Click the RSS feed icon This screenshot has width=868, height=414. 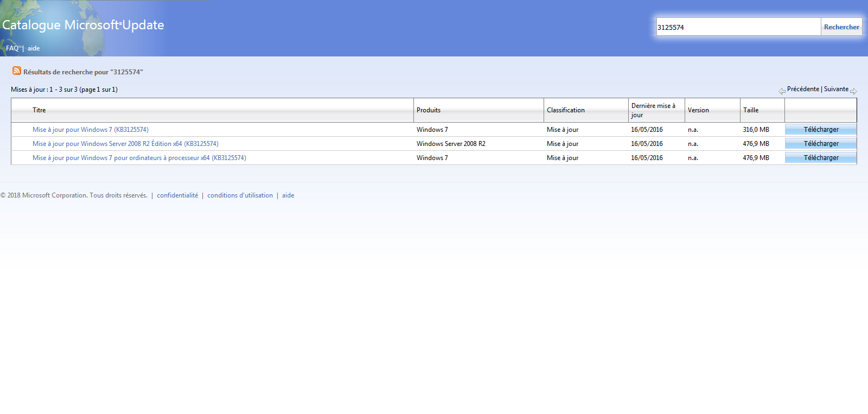(x=17, y=71)
